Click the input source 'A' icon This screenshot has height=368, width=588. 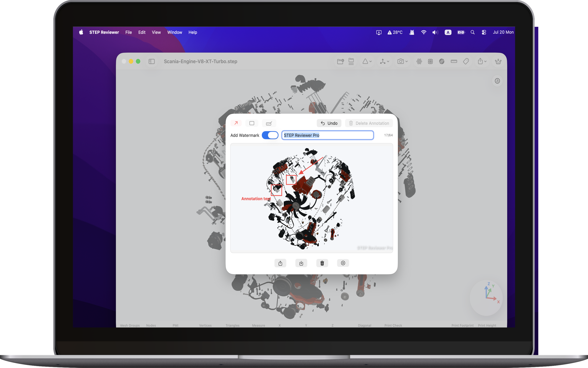(x=448, y=32)
